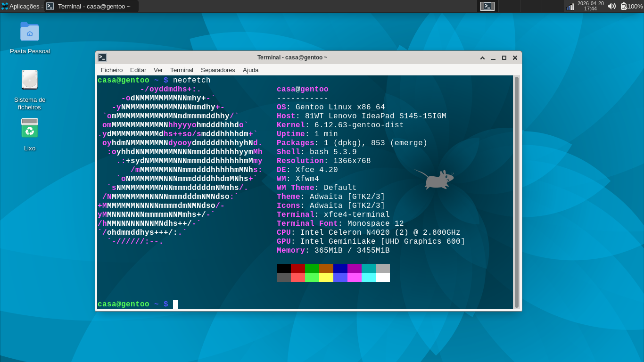The width and height of the screenshot is (644, 362).
Task: Click the volume speaker icon in panel
Action: (x=611, y=6)
